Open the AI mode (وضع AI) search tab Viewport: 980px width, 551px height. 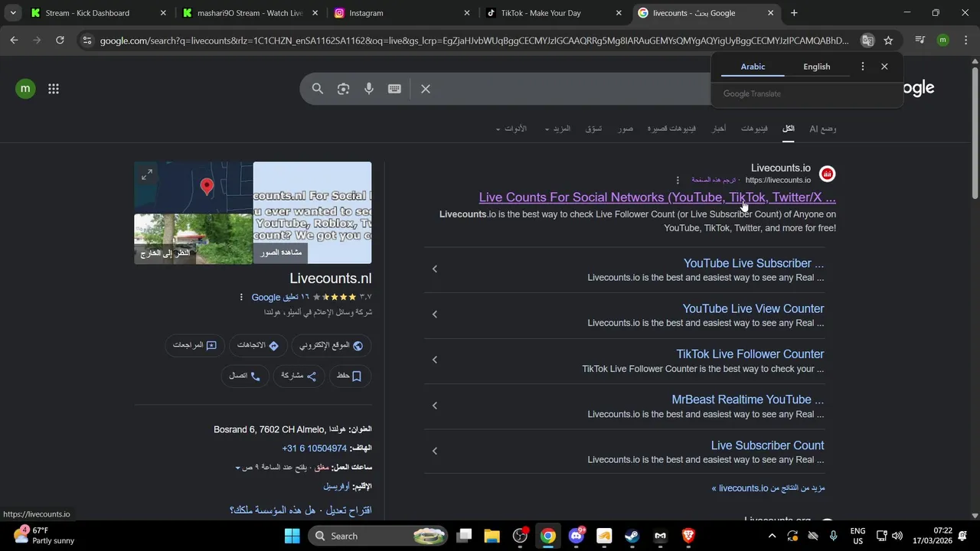tap(822, 129)
